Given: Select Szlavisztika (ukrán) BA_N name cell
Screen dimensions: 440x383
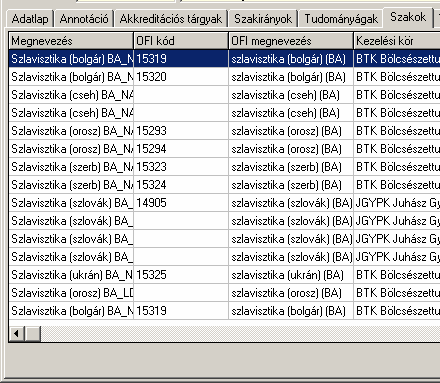Looking at the screenshot, I should point(71,275).
